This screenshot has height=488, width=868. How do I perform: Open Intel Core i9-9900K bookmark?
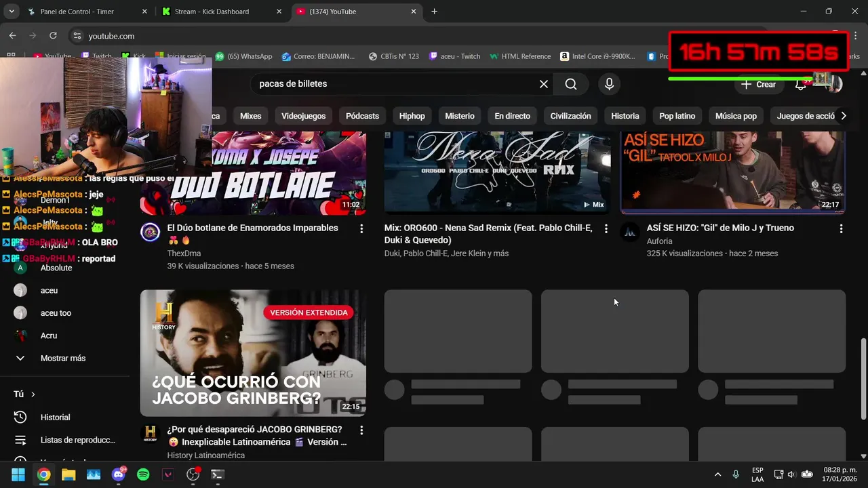pyautogui.click(x=598, y=56)
